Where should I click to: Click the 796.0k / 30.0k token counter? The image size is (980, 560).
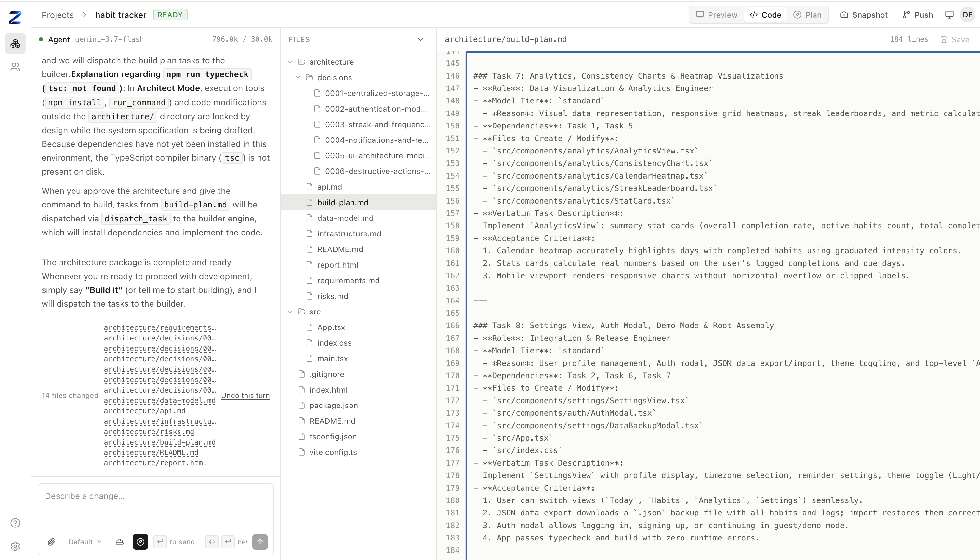coord(242,39)
